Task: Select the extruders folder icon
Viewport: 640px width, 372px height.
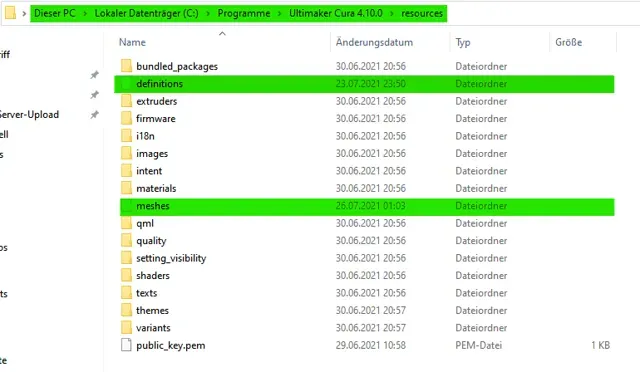Action: pyautogui.click(x=127, y=101)
